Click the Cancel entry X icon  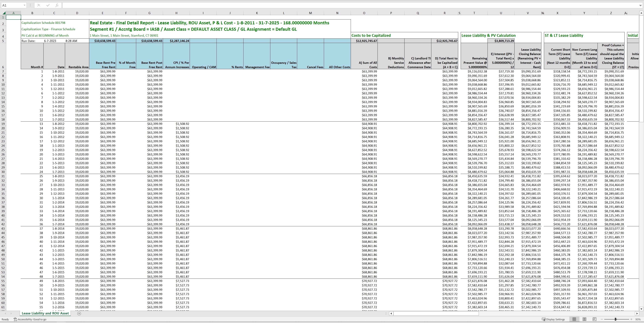point(39,5)
